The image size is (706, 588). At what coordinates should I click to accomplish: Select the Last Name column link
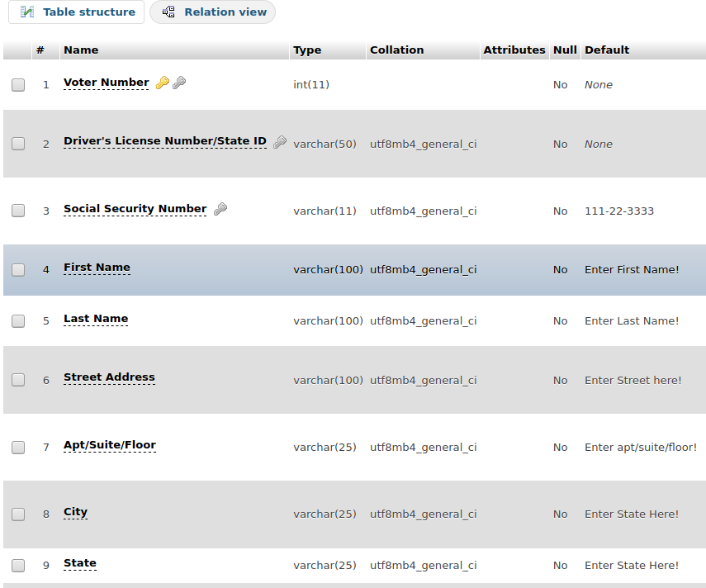(x=94, y=318)
